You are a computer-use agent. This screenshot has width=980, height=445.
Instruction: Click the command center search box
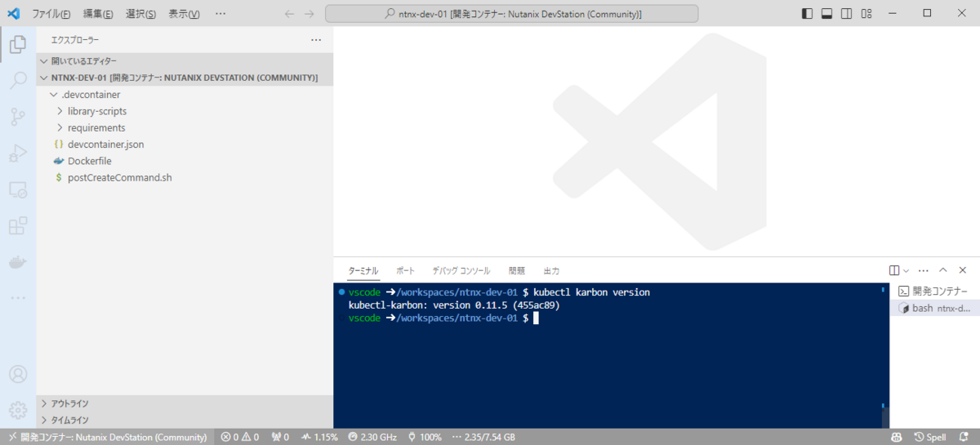(512, 14)
